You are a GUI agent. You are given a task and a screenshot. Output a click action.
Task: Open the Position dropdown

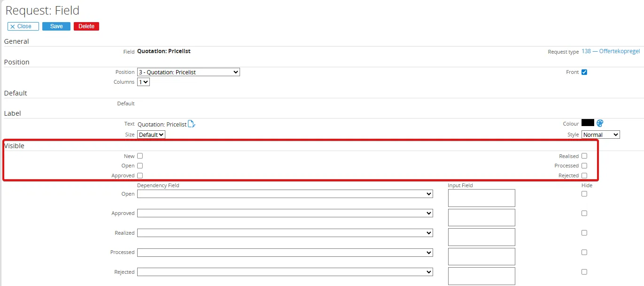[188, 72]
